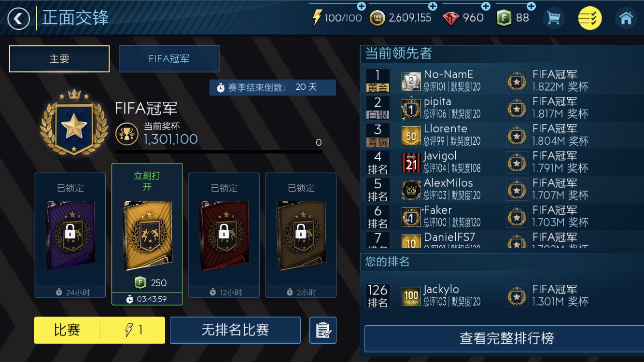Open the gold pack marked 立刻打开
644x362 pixels.
(147, 234)
